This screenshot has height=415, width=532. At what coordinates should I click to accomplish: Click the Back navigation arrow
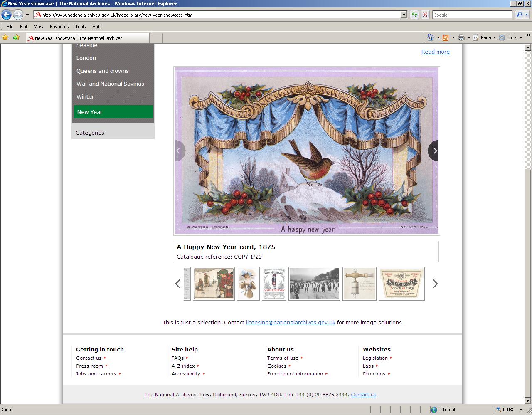[x=6, y=15]
